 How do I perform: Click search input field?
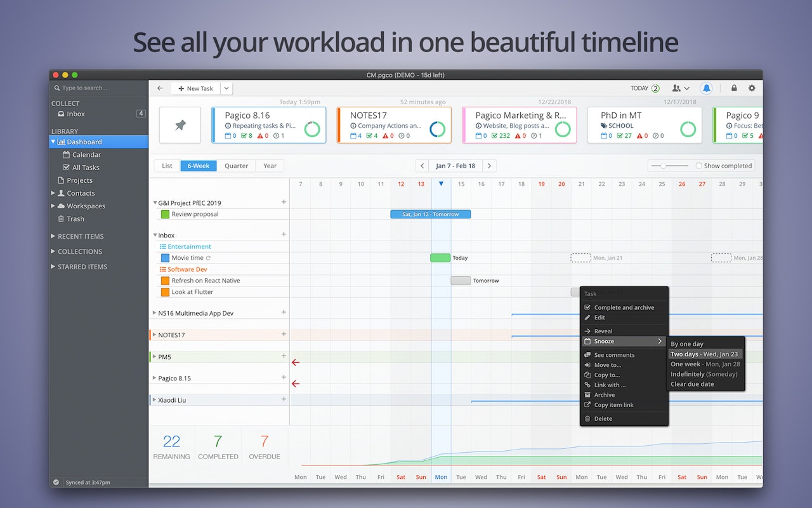(98, 88)
